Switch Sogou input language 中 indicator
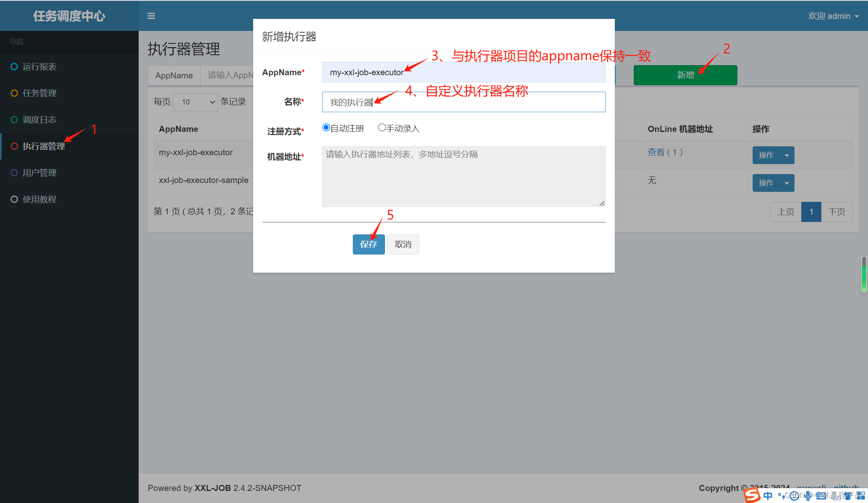 [x=768, y=495]
